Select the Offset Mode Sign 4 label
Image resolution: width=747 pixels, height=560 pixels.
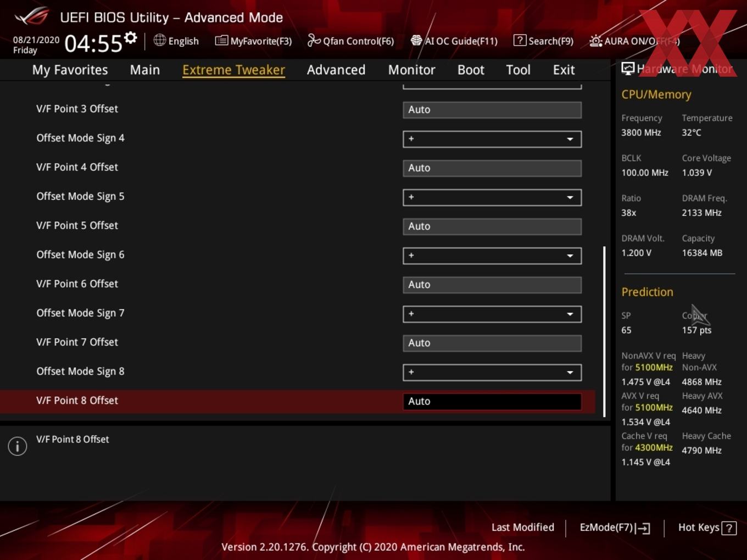[x=80, y=138]
